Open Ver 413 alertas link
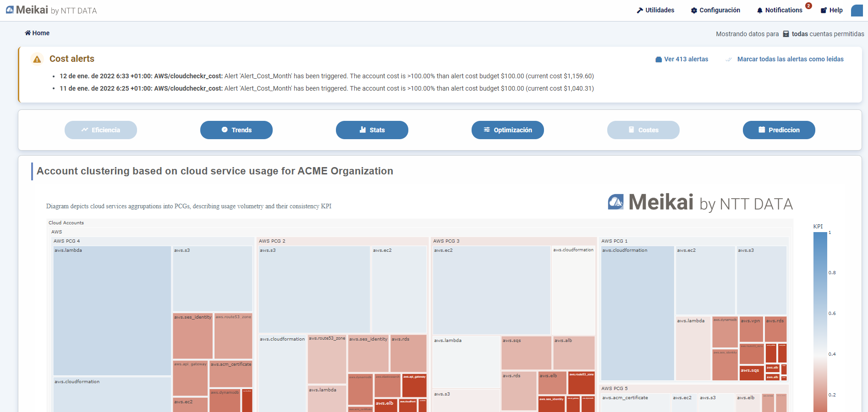This screenshot has height=412, width=868. 681,59
